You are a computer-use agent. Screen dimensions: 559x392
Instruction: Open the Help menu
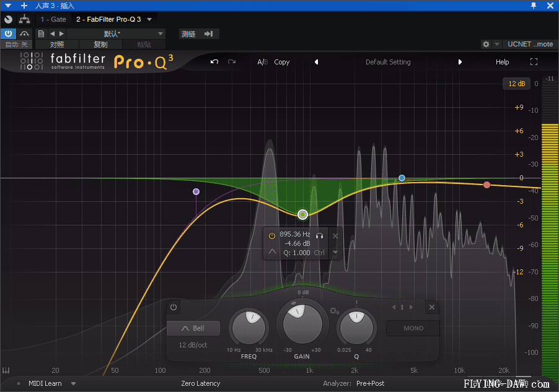[502, 62]
